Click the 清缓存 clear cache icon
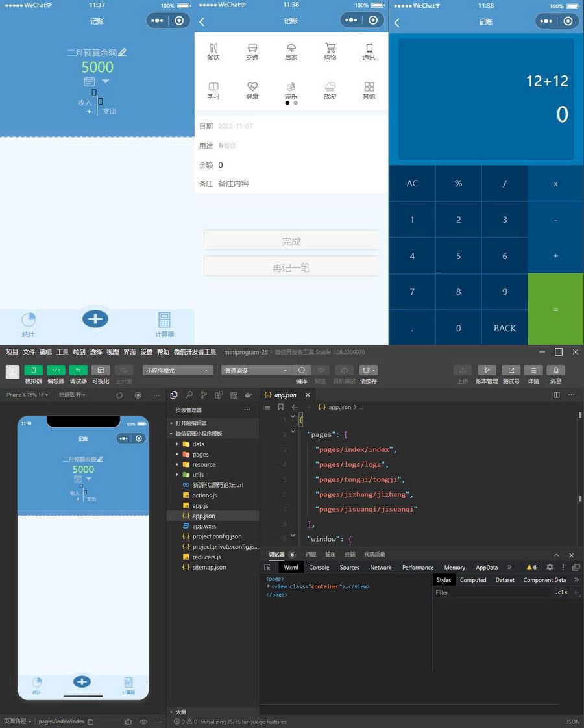This screenshot has height=728, width=584. coord(369,370)
